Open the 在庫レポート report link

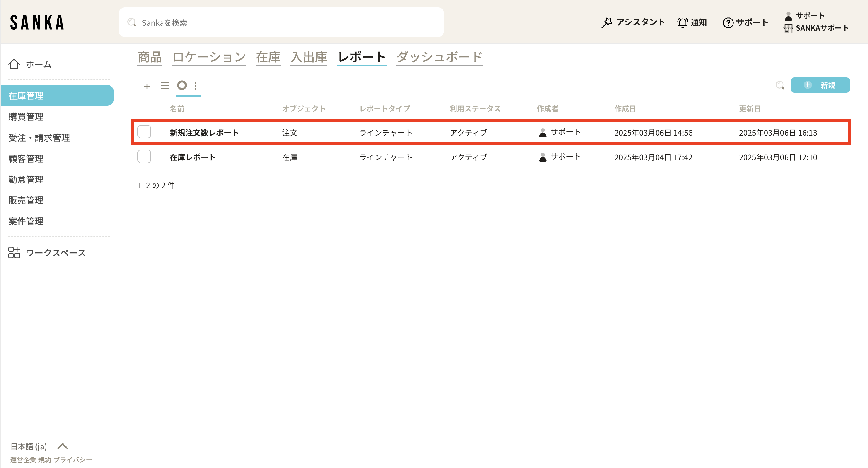[x=192, y=157]
